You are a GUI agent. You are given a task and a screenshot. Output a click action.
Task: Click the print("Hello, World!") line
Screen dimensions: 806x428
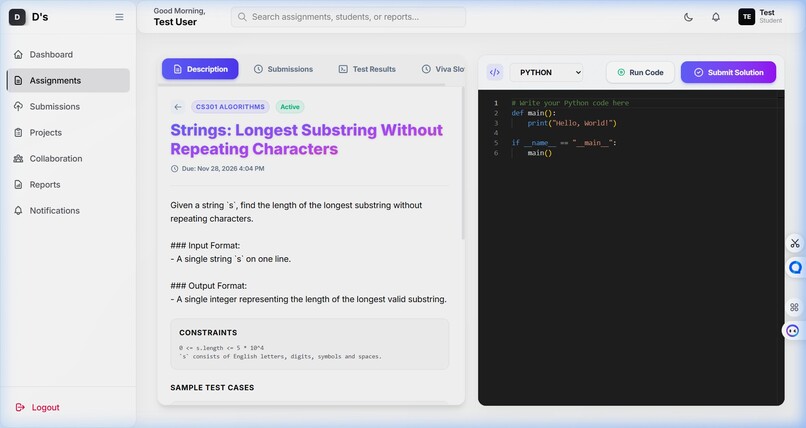tap(572, 123)
